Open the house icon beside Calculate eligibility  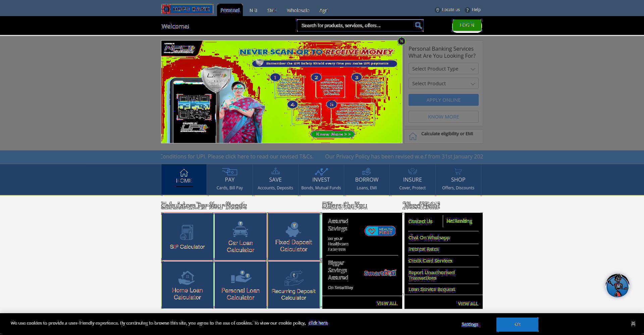(x=413, y=136)
